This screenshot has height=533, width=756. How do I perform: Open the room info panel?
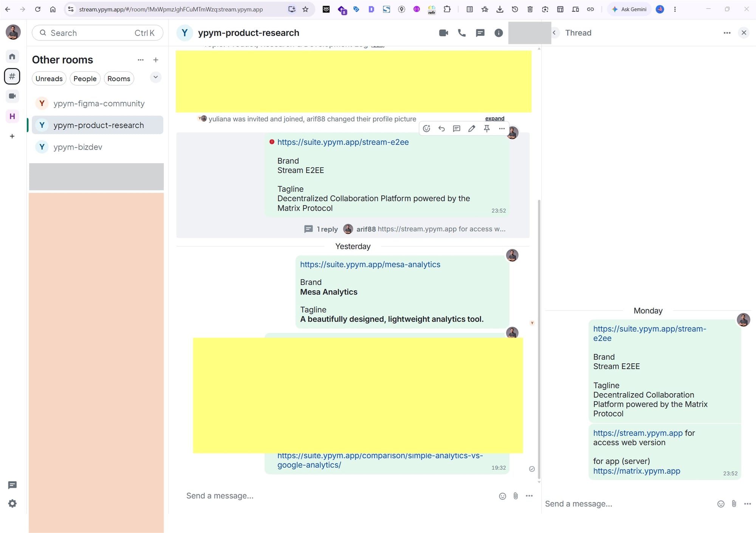pyautogui.click(x=499, y=33)
